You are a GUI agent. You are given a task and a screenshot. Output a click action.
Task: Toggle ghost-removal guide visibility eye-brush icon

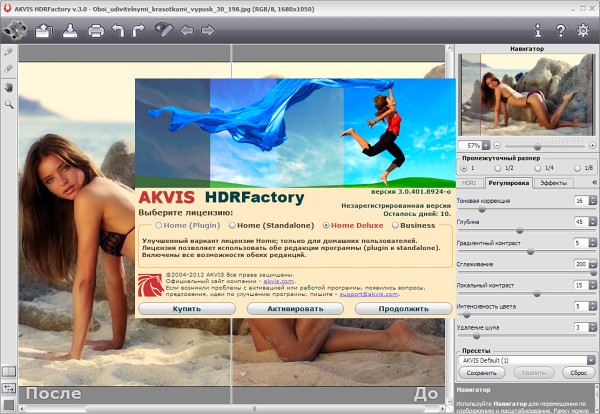coord(164,30)
